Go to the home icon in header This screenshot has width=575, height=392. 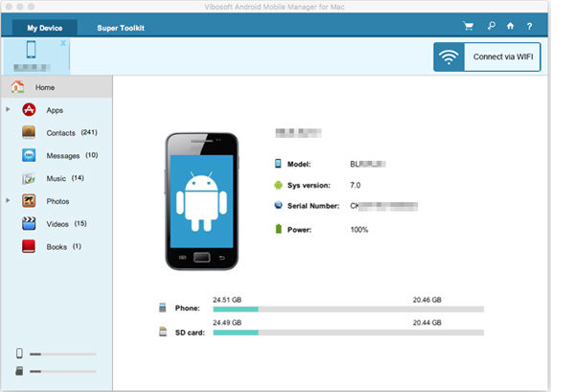pos(510,26)
